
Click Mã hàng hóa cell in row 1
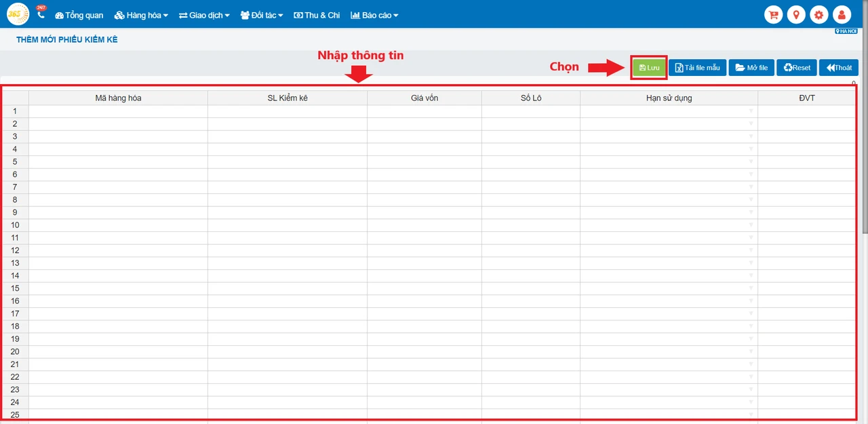pyautogui.click(x=118, y=111)
